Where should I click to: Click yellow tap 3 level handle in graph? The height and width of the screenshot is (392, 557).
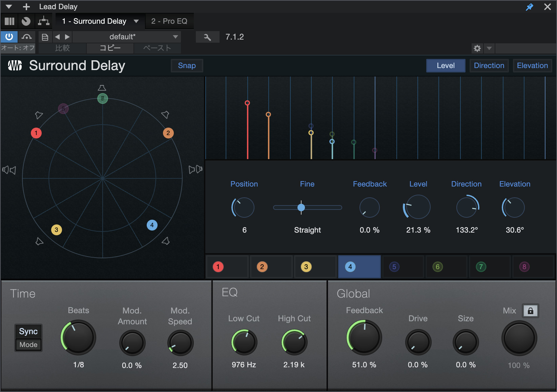(x=311, y=133)
